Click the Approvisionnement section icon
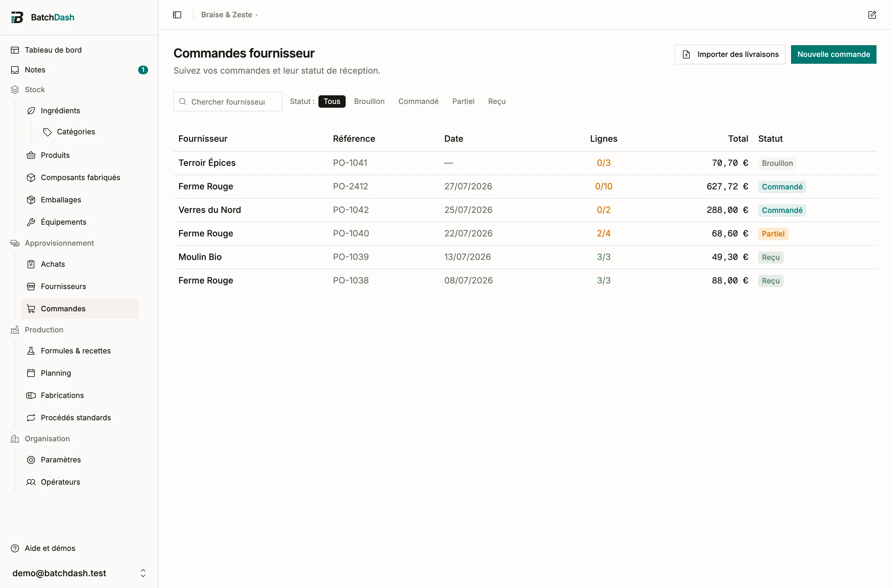Viewport: 892px width, 588px height. coord(15,243)
